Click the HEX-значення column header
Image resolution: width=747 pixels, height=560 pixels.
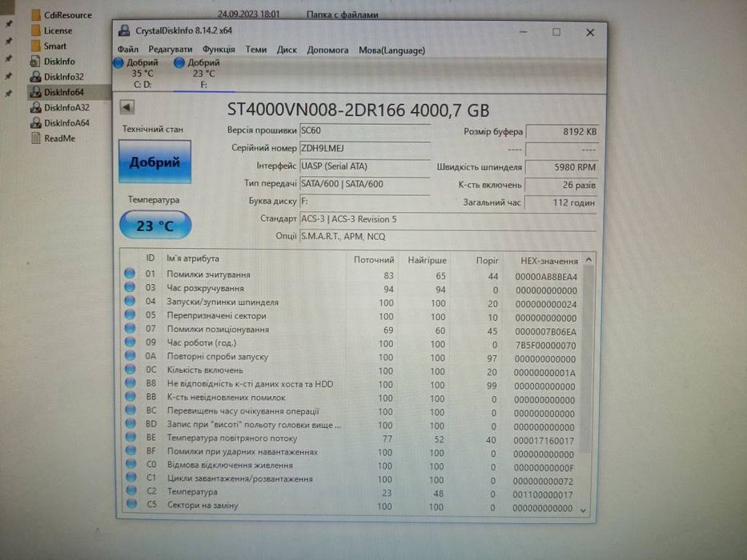pos(548,261)
